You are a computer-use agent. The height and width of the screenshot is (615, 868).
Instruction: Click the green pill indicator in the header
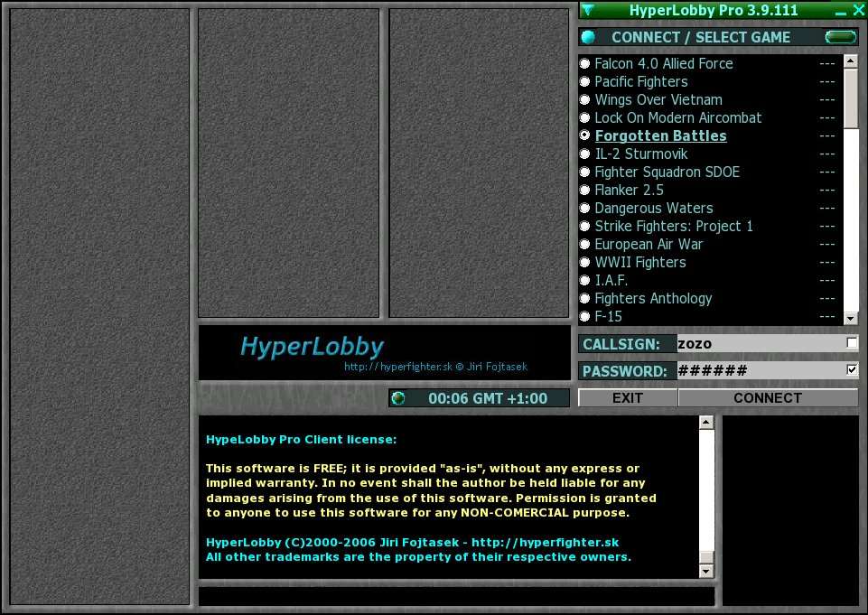840,37
